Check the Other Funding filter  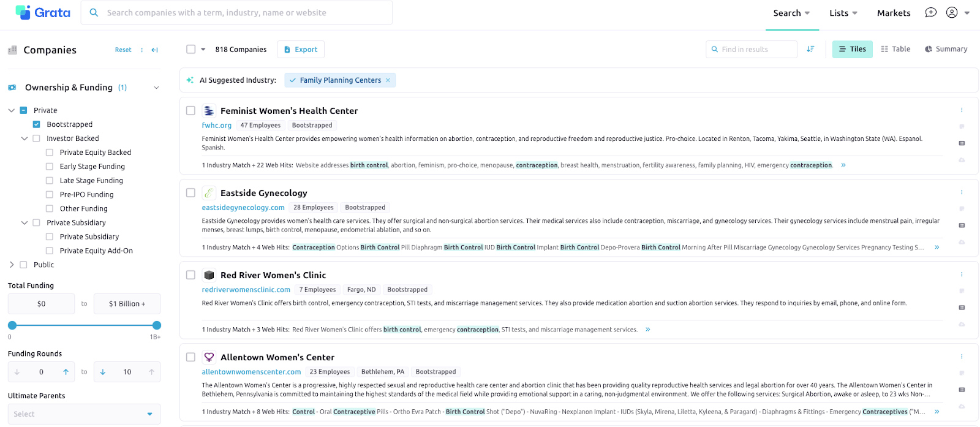pos(50,209)
